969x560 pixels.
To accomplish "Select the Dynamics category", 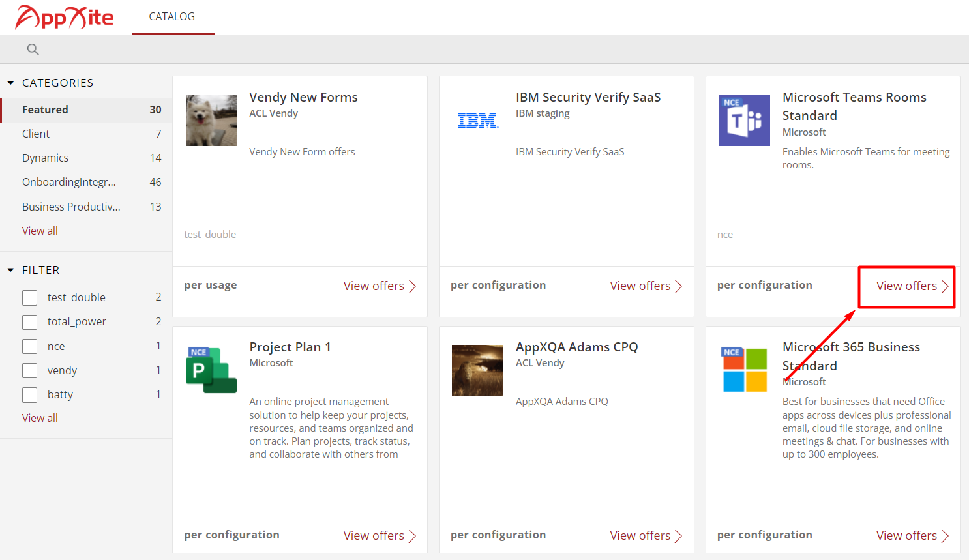I will pyautogui.click(x=86, y=158).
